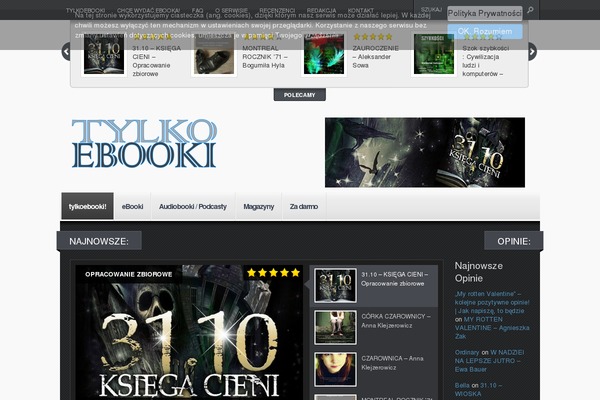This screenshot has height=400, width=600.
Task: Click the OPINIE: section header
Action: [514, 241]
